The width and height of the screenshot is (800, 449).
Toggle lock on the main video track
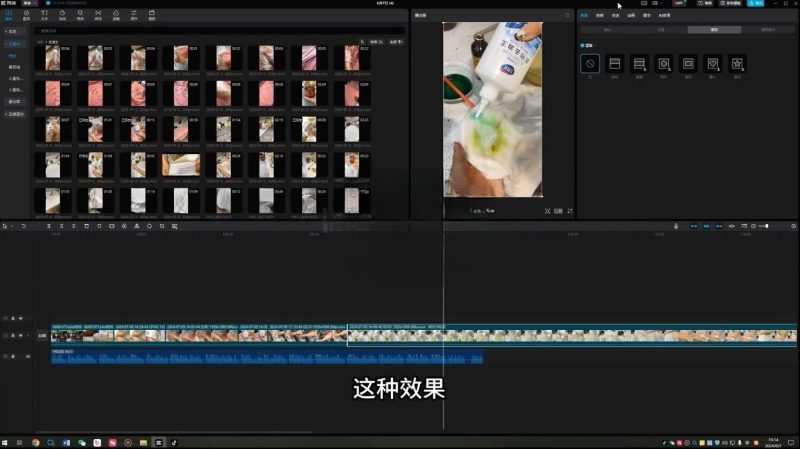(x=13, y=336)
